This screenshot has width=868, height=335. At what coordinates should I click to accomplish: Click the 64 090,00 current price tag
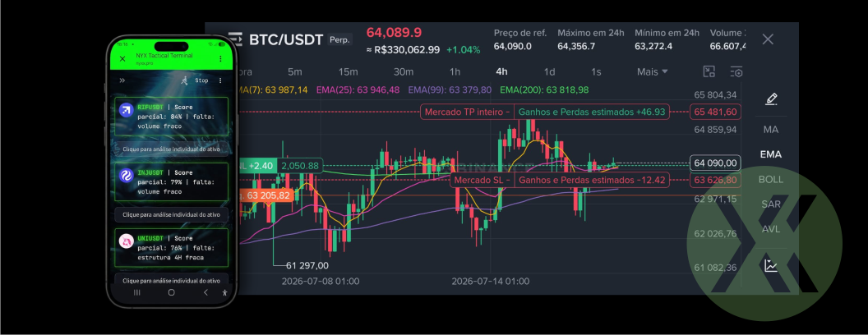715,163
